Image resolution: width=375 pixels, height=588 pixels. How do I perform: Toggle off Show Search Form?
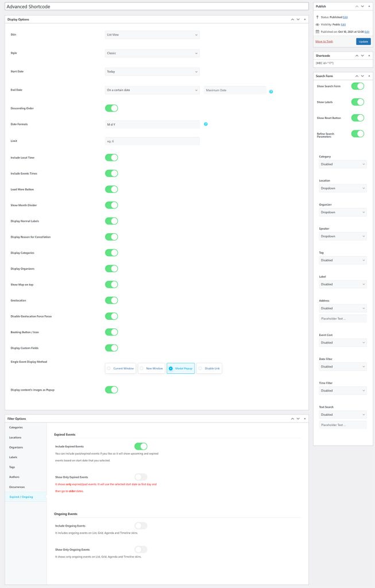pyautogui.click(x=358, y=86)
